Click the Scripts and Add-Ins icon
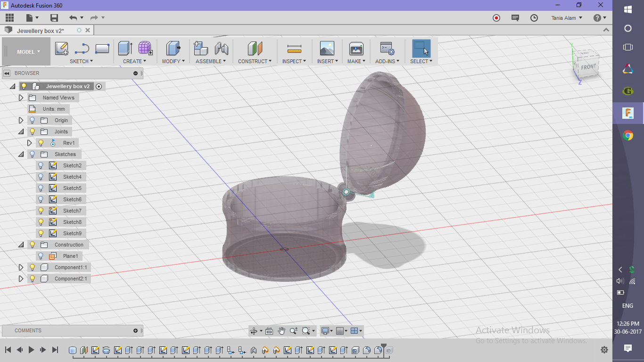644x362 pixels. [x=387, y=49]
